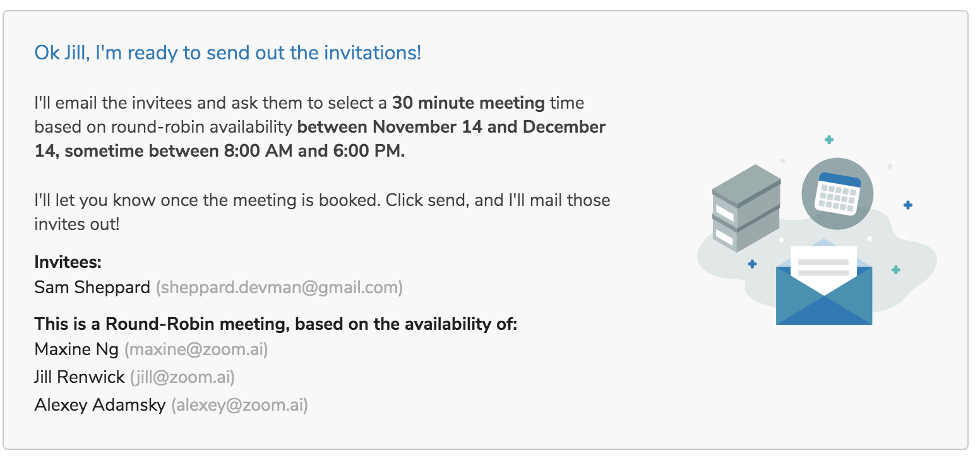Screen dimensions: 980x460
Task: Select the name Jill Renwick
Action: click(80, 377)
